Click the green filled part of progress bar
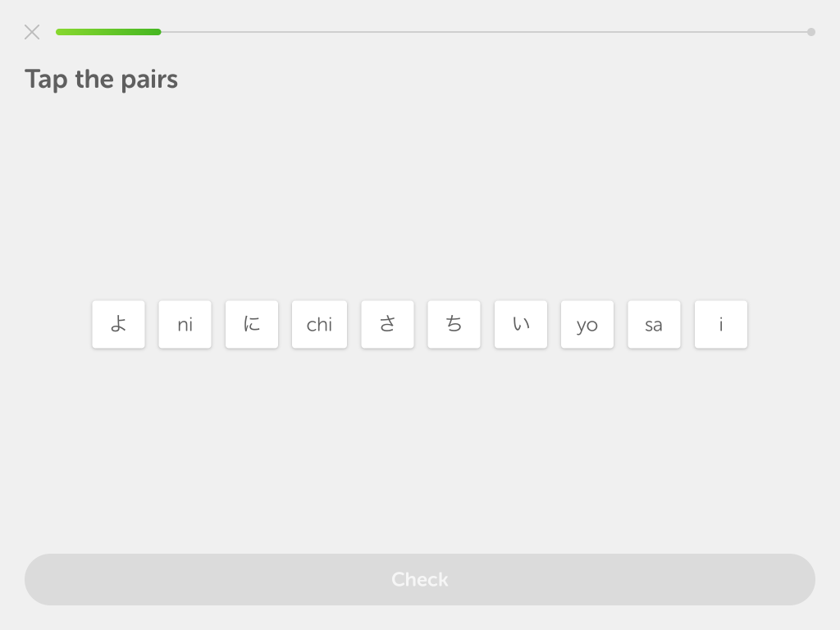The width and height of the screenshot is (840, 630). click(108, 32)
